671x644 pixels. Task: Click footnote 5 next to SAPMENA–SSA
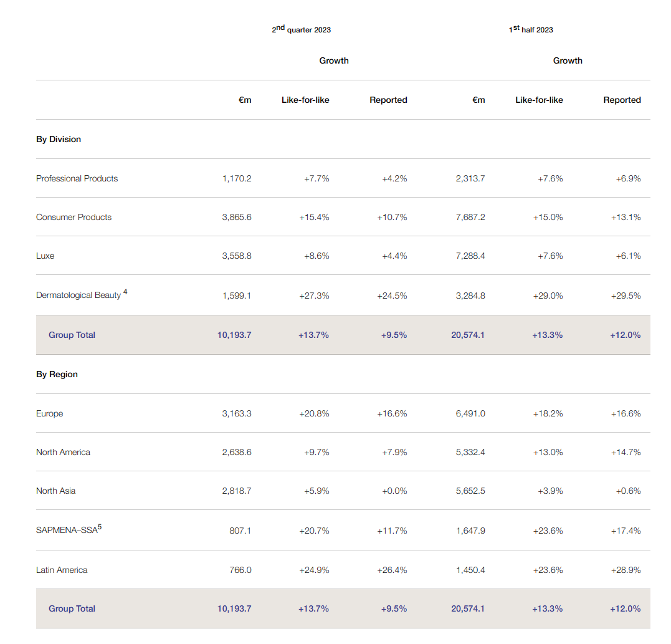tap(100, 527)
